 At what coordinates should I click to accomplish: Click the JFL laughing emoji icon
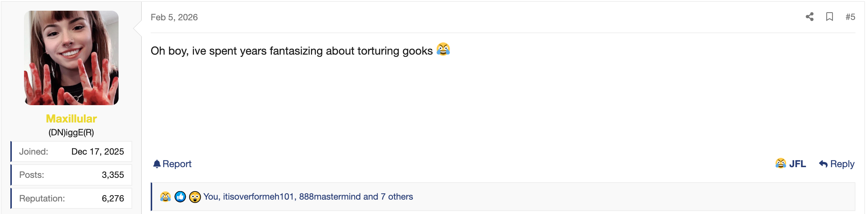(780, 163)
